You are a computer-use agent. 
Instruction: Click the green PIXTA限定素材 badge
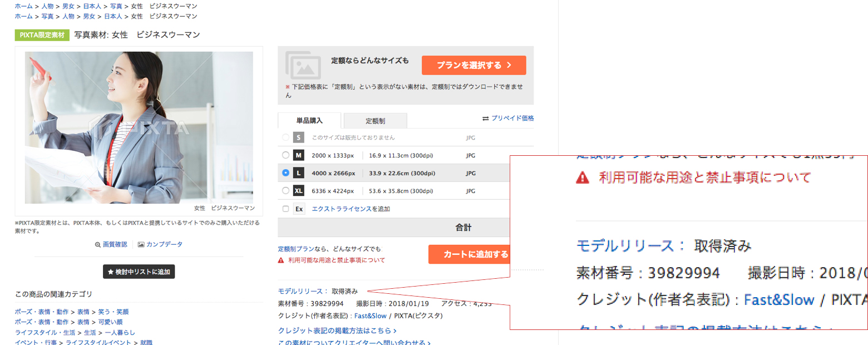pyautogui.click(x=42, y=35)
